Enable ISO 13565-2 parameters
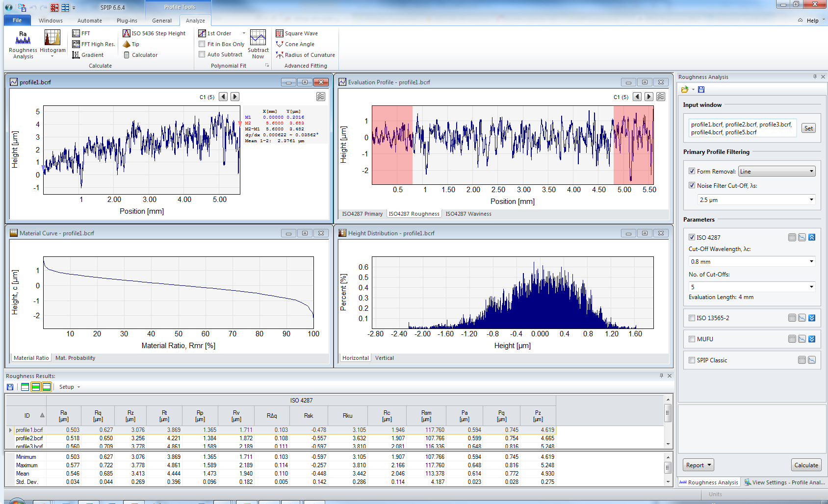The image size is (828, 504). point(692,318)
